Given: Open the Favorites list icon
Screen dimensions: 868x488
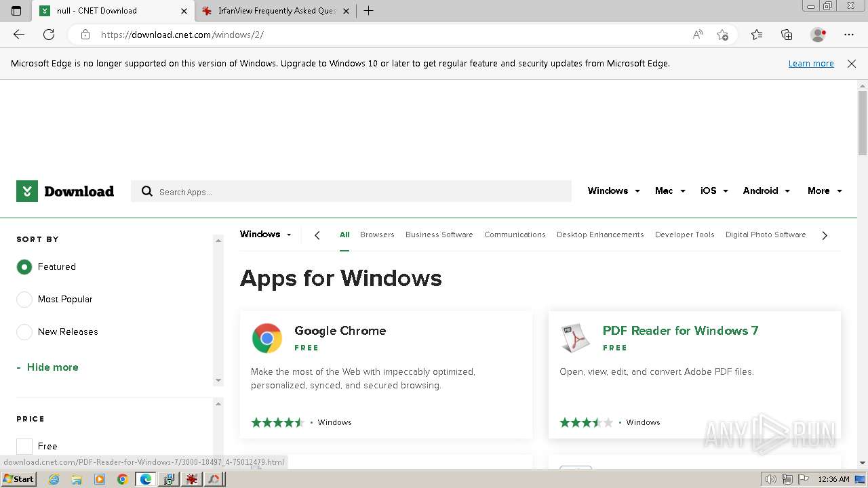Looking at the screenshot, I should pyautogui.click(x=757, y=35).
